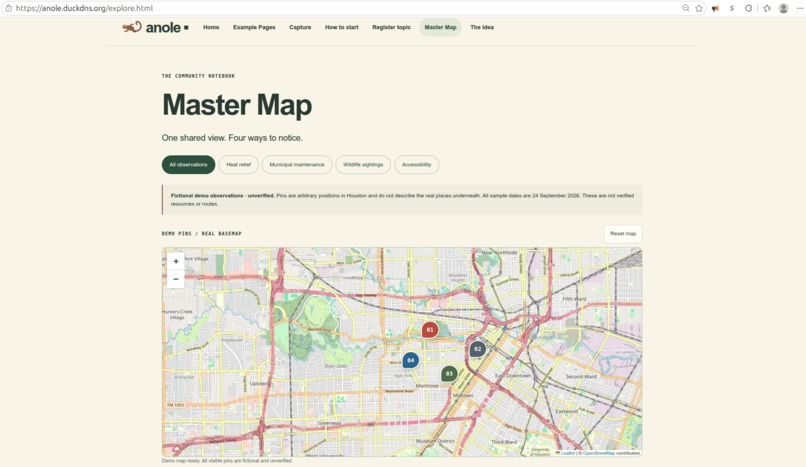Click the Midtown map label

click(x=463, y=395)
